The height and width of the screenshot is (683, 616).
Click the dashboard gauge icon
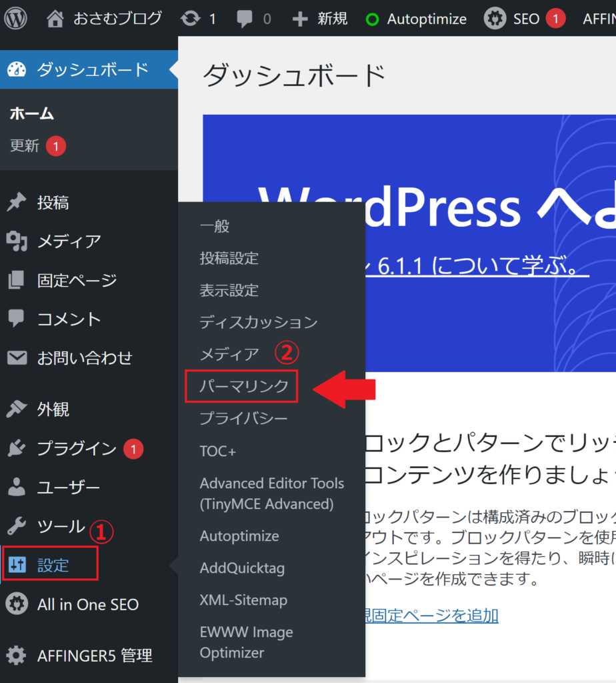(17, 69)
